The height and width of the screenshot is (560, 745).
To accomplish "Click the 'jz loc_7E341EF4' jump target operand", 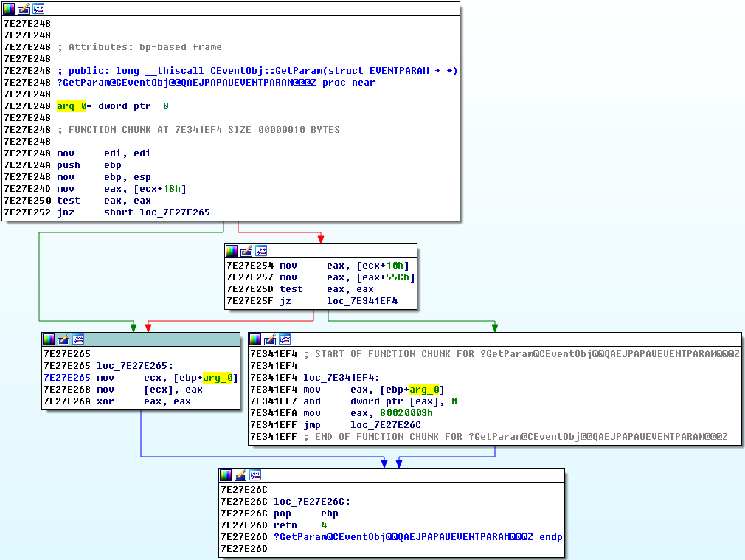I will click(x=361, y=301).
